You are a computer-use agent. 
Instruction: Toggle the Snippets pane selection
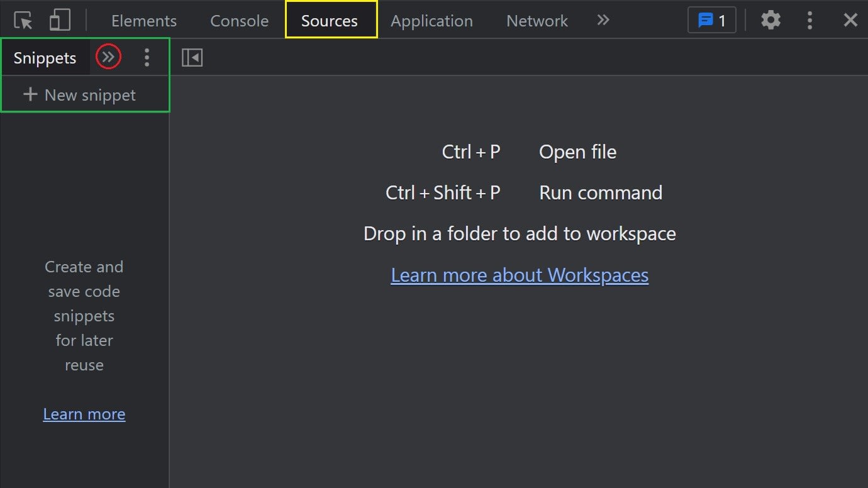(x=45, y=57)
